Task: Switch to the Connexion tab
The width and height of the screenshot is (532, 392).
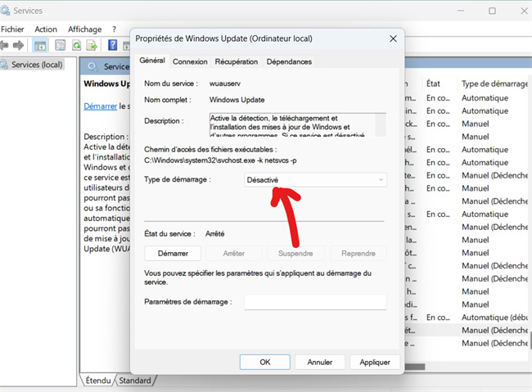Action: [x=190, y=61]
